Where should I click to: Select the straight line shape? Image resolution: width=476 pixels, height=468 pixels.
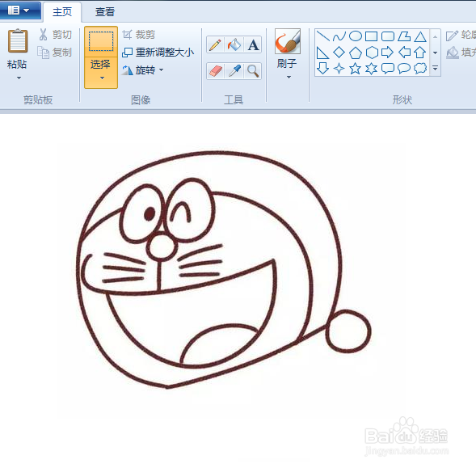pos(323,36)
